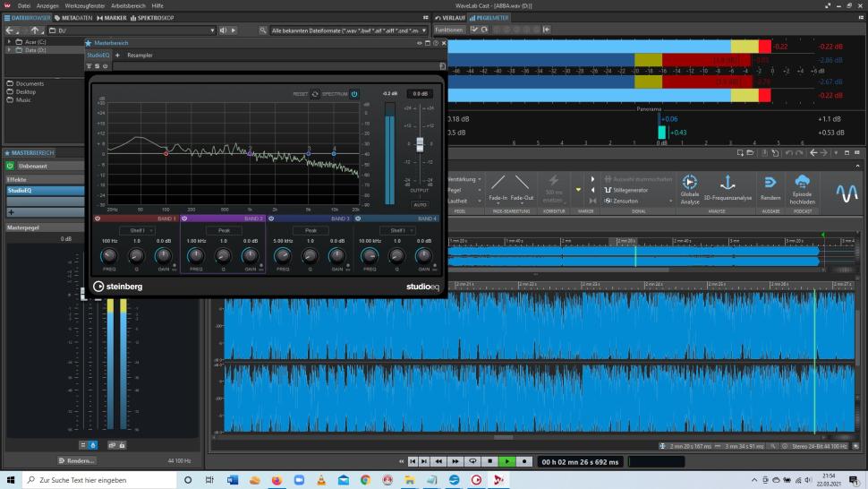
Task: Apply the Fade-Out tool
Action: 522,183
